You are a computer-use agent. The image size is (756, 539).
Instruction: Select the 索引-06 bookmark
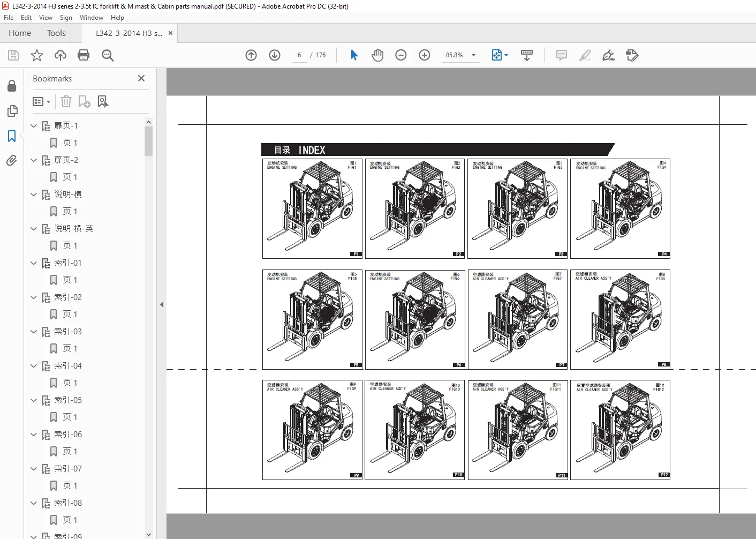[x=68, y=435]
